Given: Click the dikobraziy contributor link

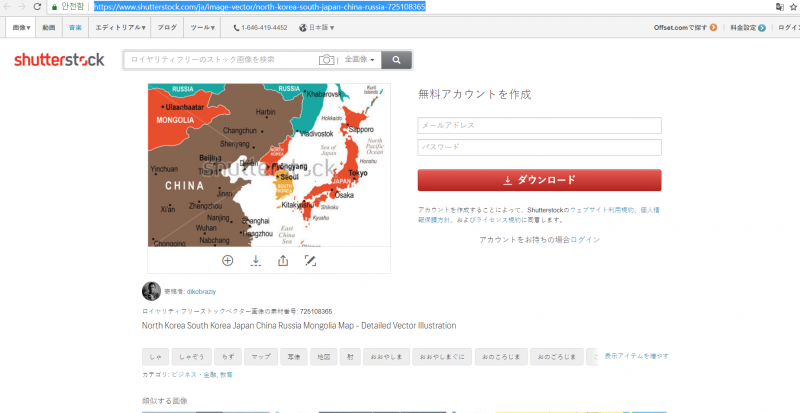Looking at the screenshot, I should point(187,291).
